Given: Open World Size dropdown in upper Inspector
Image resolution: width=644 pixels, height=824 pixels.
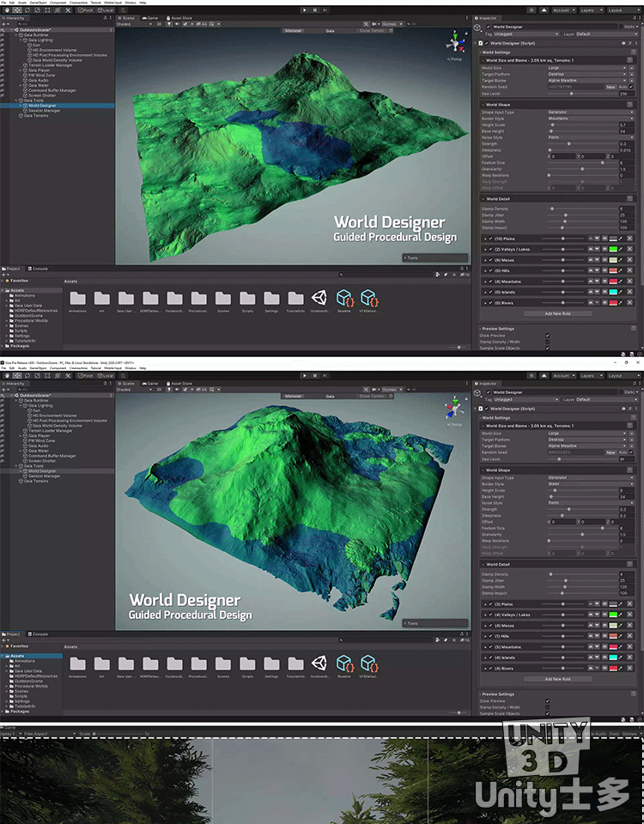Looking at the screenshot, I should click(587, 68).
